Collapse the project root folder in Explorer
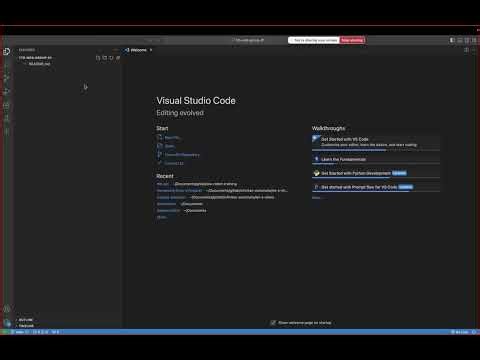 [35, 58]
